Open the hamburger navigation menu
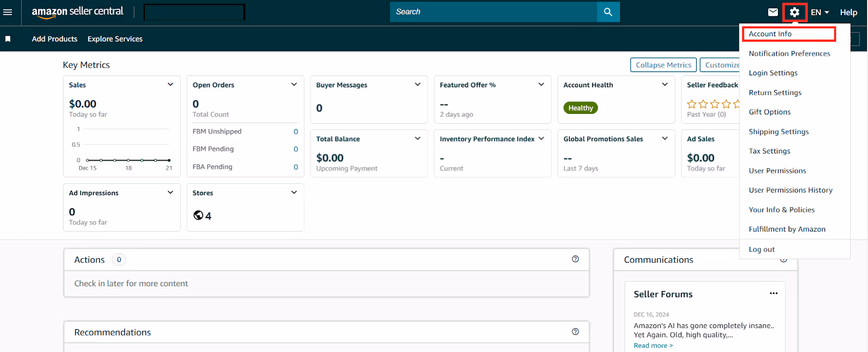 point(8,12)
